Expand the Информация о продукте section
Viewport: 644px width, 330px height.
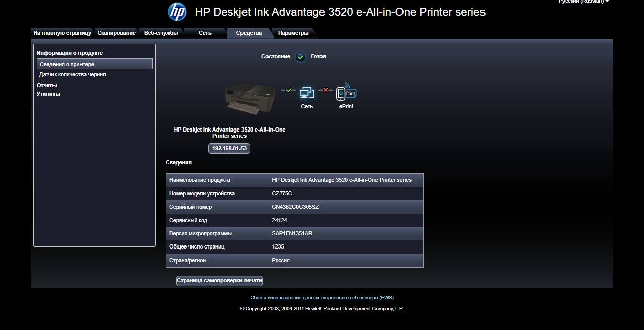(x=69, y=53)
